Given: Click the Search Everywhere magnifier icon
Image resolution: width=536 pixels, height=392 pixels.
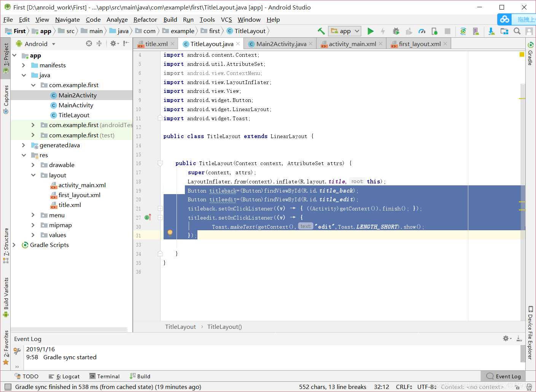Looking at the screenshot, I should [x=517, y=31].
